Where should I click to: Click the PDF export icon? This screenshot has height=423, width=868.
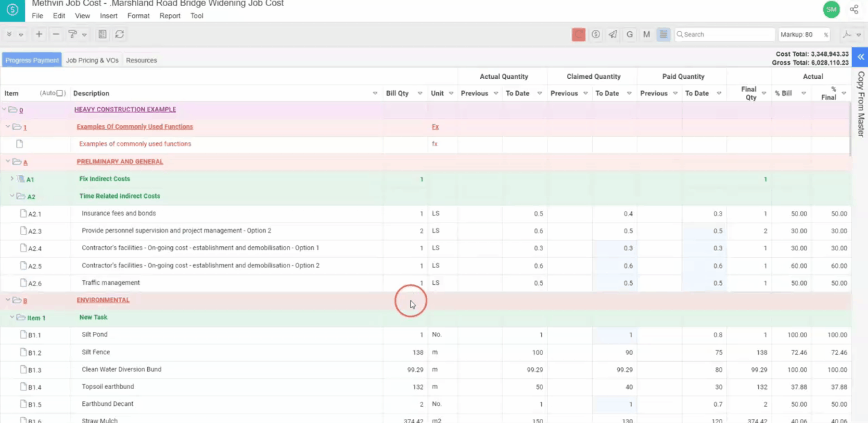(x=847, y=34)
